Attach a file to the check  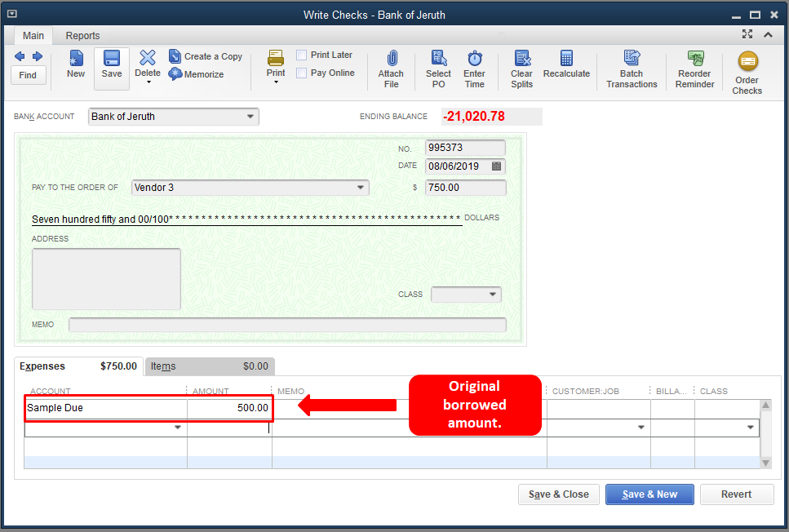tap(391, 69)
